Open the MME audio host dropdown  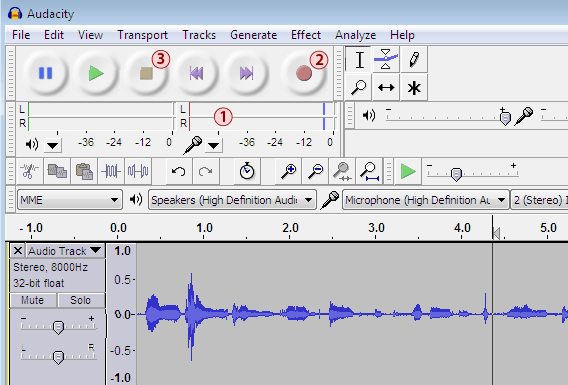pos(70,200)
